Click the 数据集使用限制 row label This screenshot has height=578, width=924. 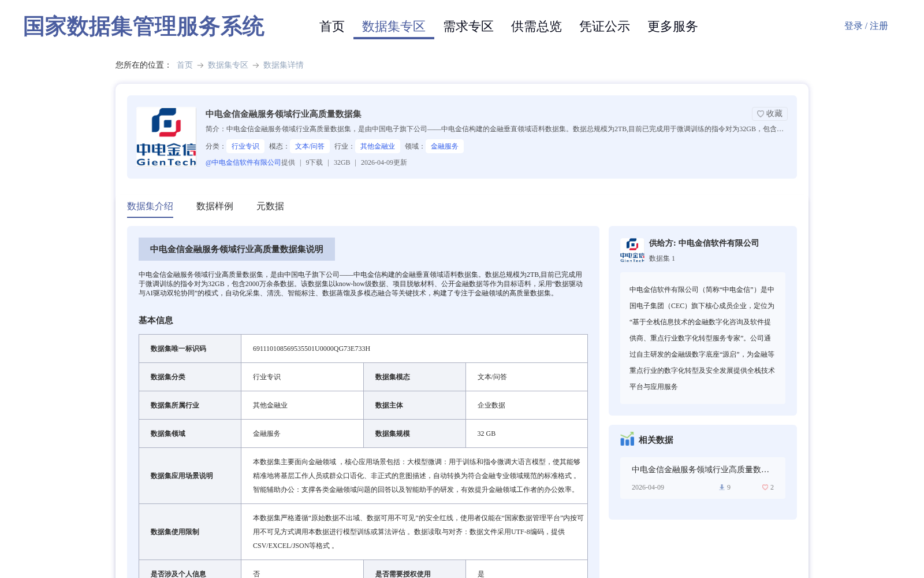coord(175,532)
